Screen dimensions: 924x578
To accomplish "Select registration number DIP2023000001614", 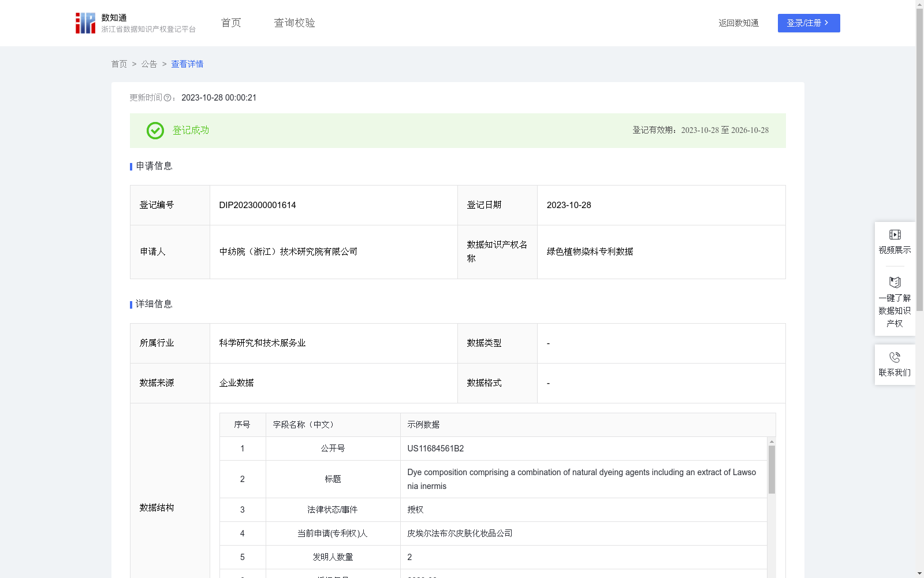I will click(258, 205).
